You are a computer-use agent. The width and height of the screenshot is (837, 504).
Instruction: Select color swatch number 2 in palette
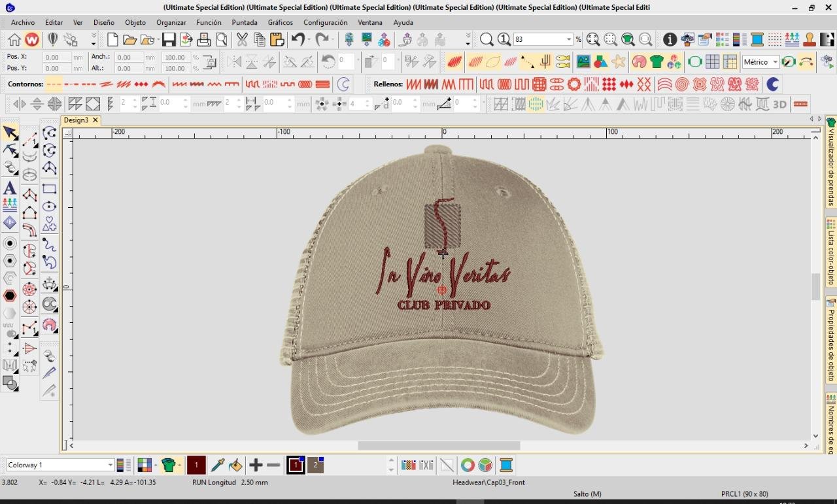(x=315, y=465)
